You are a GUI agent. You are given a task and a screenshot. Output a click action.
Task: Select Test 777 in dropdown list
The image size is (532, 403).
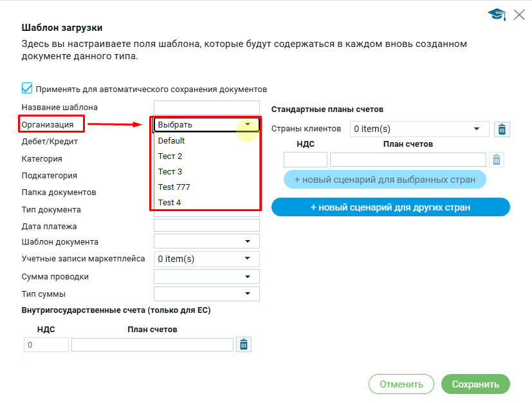(x=174, y=187)
